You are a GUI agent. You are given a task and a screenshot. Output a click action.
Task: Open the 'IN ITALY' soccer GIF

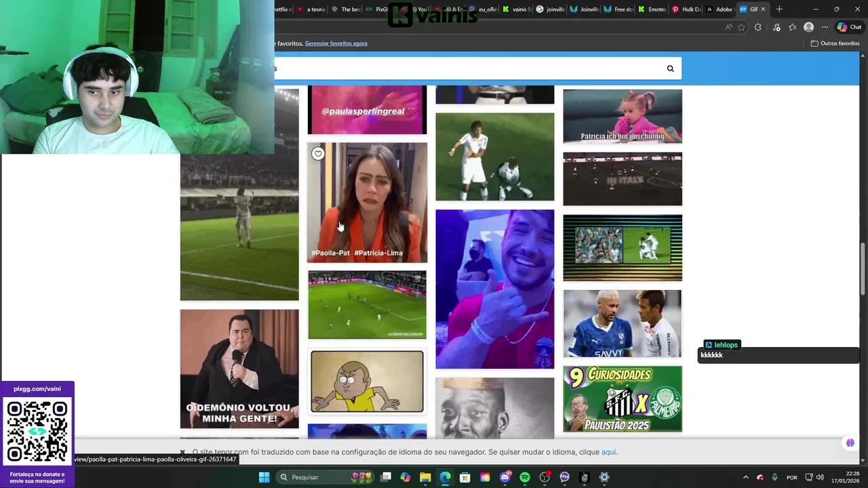tap(623, 179)
